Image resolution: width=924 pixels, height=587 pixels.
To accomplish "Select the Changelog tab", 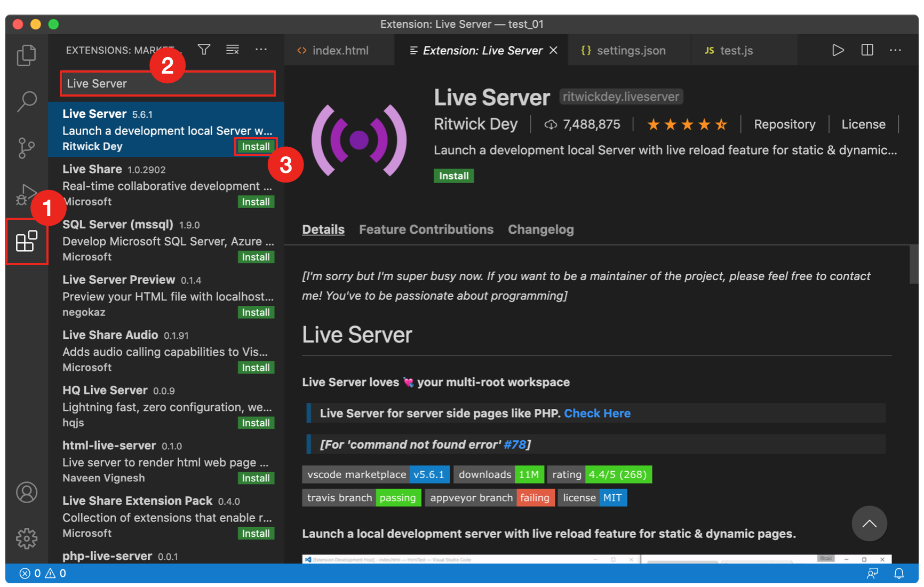I will (x=541, y=229).
